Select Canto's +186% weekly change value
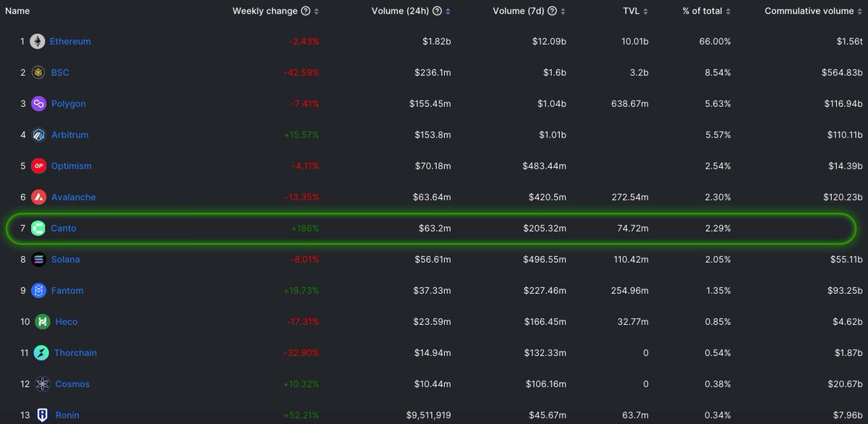The height and width of the screenshot is (424, 868). (305, 228)
